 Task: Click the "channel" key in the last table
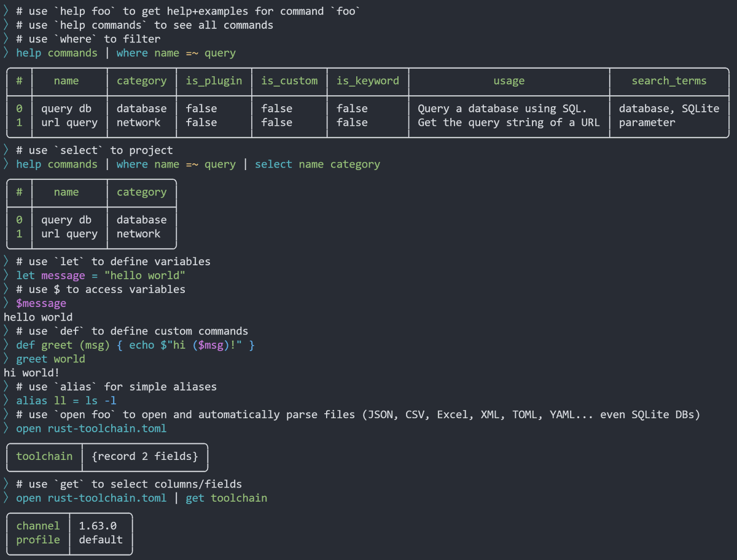click(38, 526)
